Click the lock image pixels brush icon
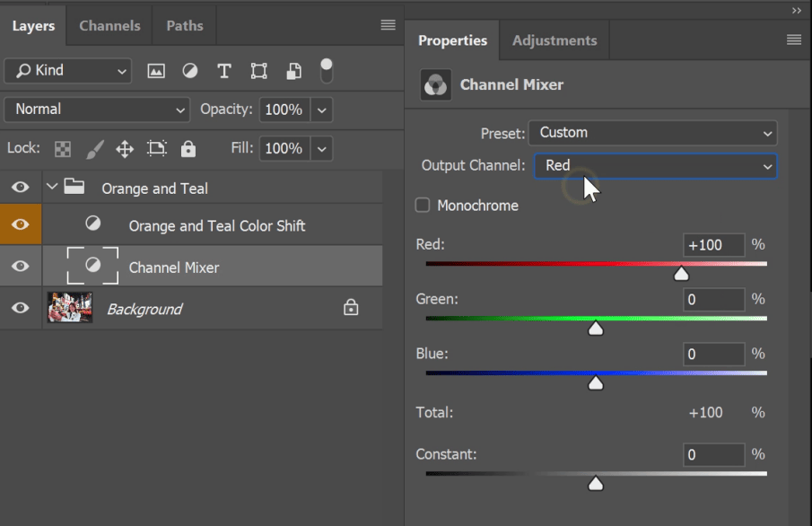This screenshot has width=812, height=526. tap(94, 148)
